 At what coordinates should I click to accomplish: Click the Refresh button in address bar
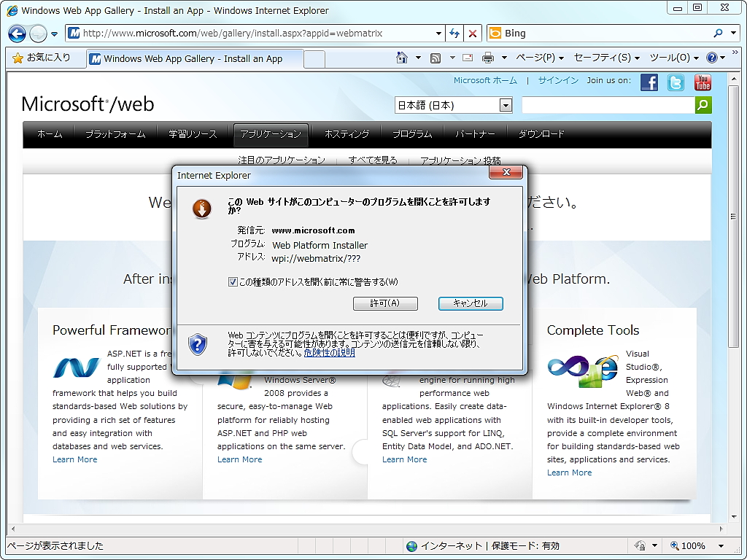click(x=454, y=34)
